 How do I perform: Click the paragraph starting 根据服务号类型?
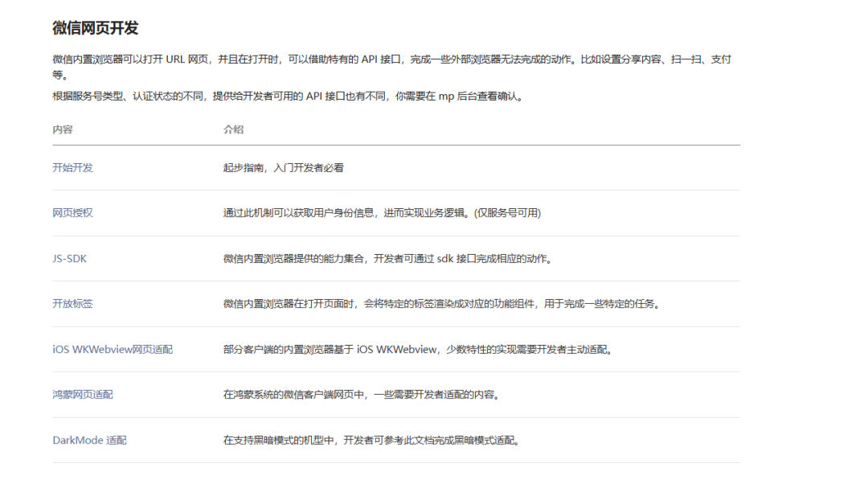click(x=289, y=96)
